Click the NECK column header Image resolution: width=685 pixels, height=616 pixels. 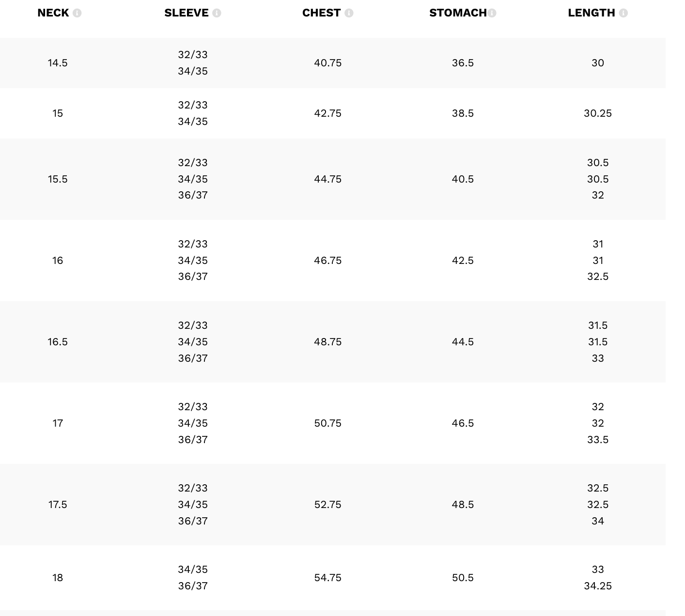53,13
